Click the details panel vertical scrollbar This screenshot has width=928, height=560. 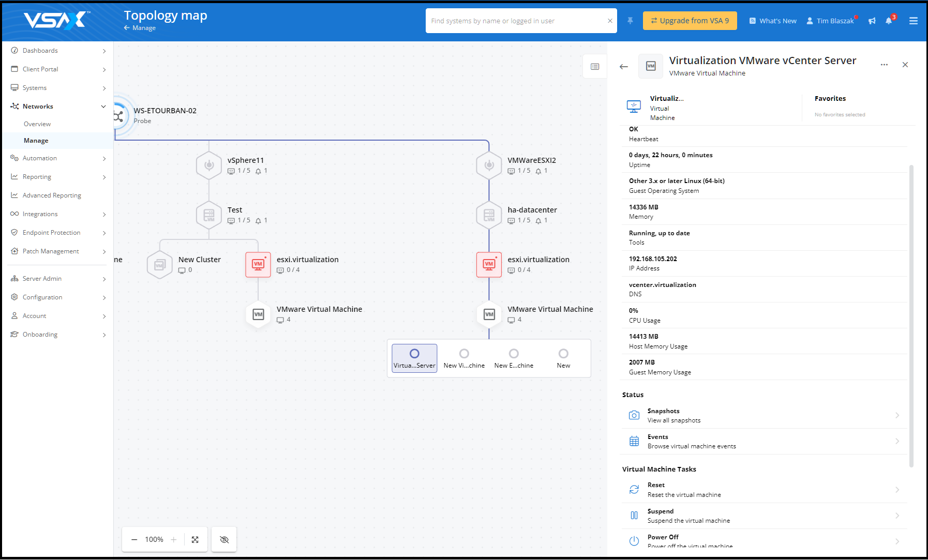click(x=911, y=315)
